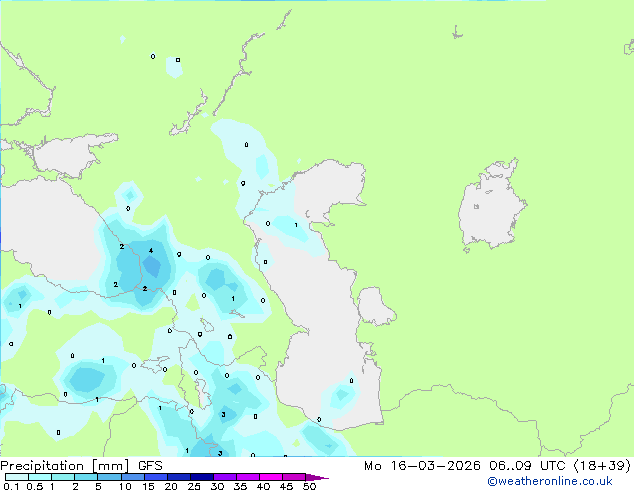The width and height of the screenshot is (634, 490).
Task: Click the '(18+39)' forecast run text
Action: pyautogui.click(x=602, y=466)
